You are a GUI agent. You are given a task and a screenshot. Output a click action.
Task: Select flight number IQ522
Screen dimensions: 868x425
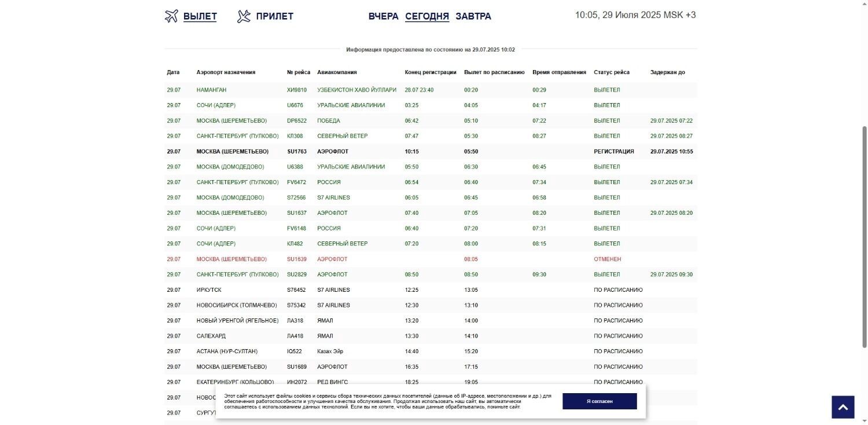pos(295,351)
